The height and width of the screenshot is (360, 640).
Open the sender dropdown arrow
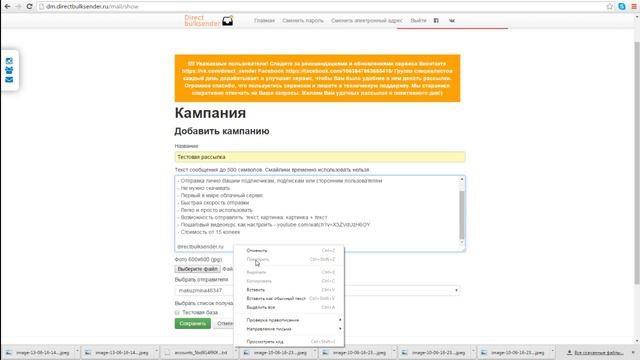(456, 290)
